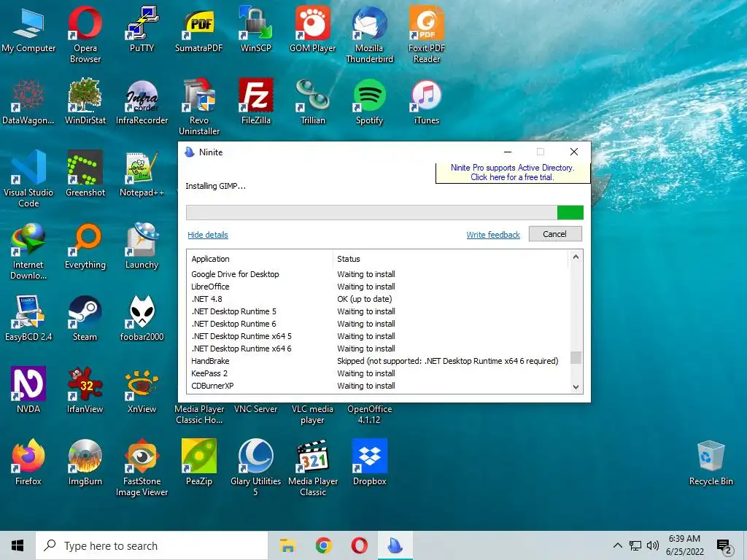This screenshot has width=747, height=560.
Task: Click the Glary Utilities 5 icon
Action: click(256, 467)
